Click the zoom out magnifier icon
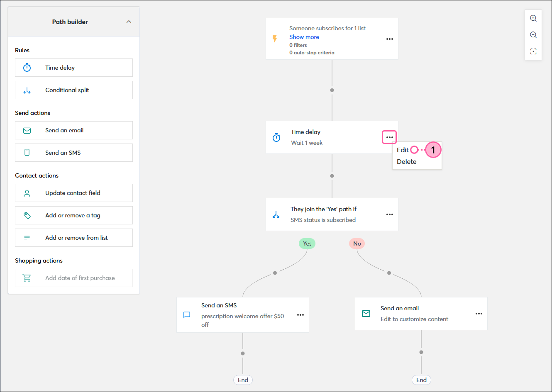The image size is (552, 392). (x=533, y=34)
